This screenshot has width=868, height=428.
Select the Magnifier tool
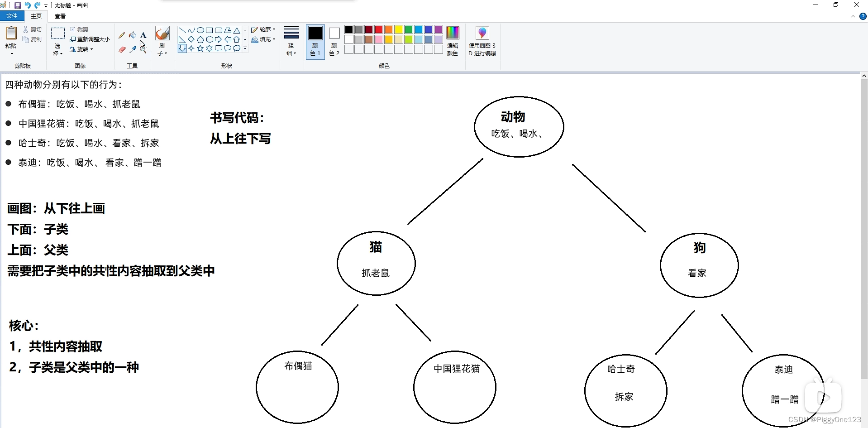(143, 50)
